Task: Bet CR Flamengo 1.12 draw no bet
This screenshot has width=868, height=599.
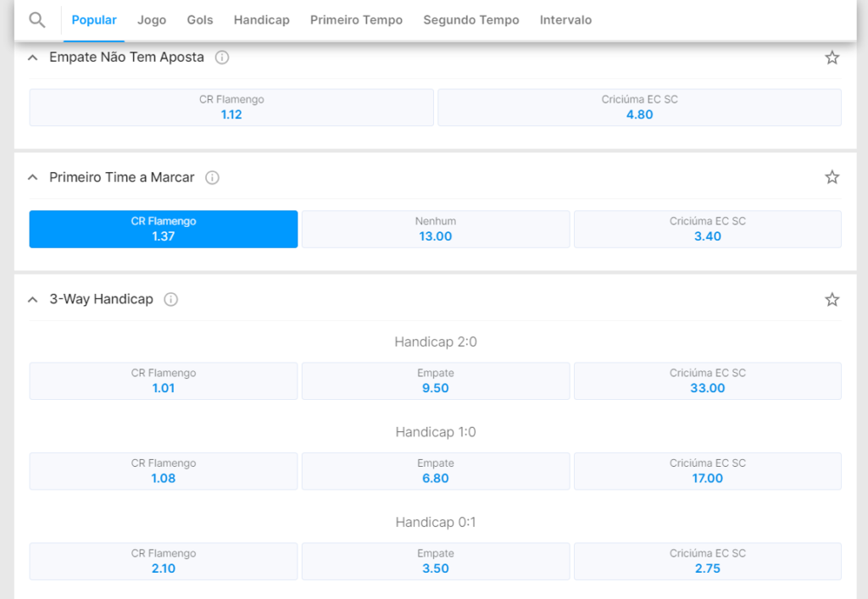Action: tap(231, 108)
